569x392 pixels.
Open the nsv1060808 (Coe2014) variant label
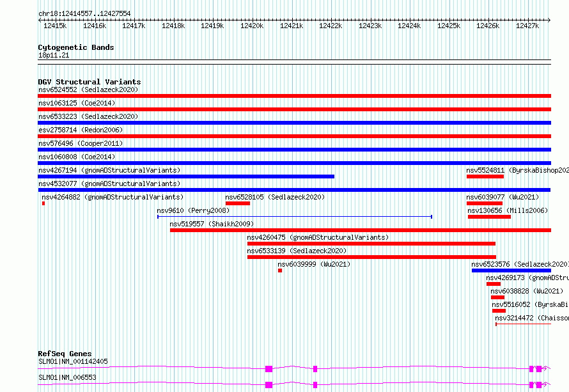tap(77, 157)
